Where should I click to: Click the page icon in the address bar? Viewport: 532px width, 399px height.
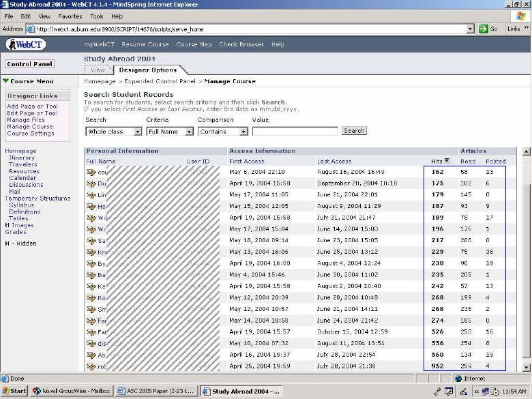(31, 29)
